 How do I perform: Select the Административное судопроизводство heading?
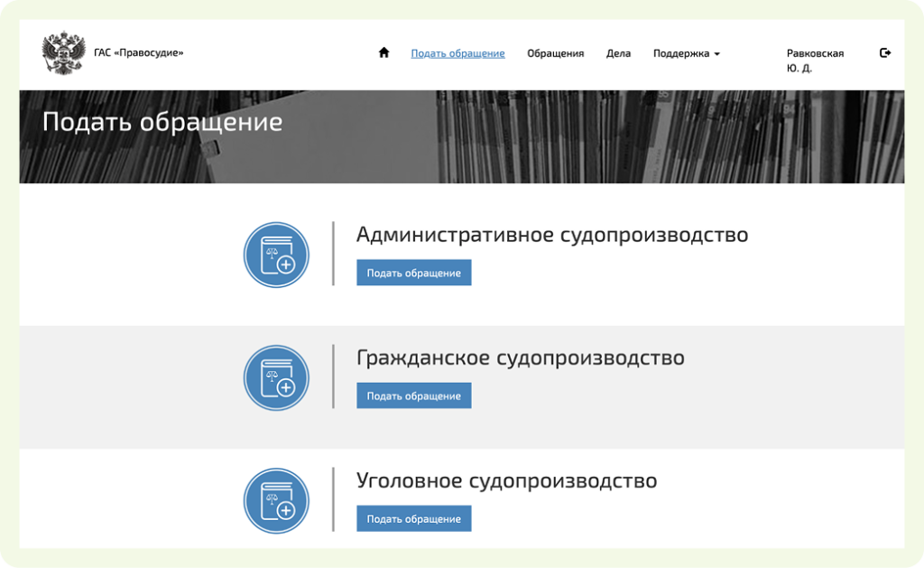coord(551,235)
